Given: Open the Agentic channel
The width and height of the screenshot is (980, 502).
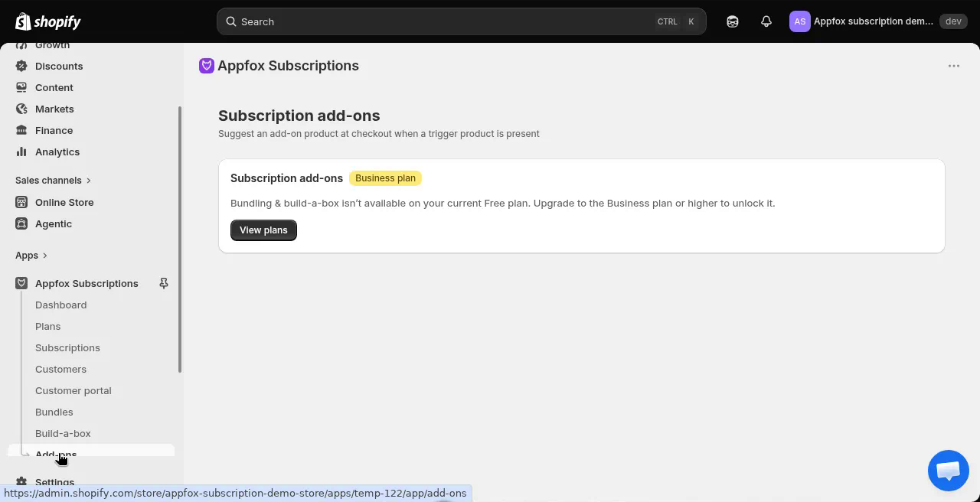Looking at the screenshot, I should point(54,223).
